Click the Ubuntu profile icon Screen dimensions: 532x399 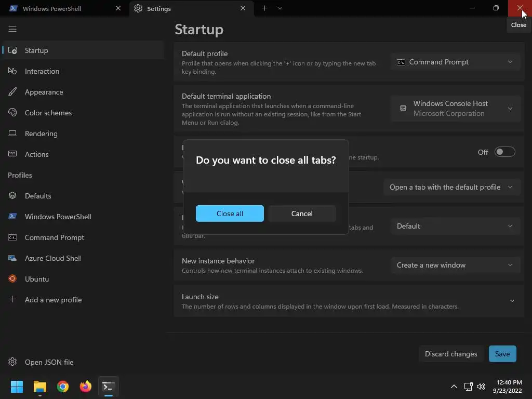12,279
